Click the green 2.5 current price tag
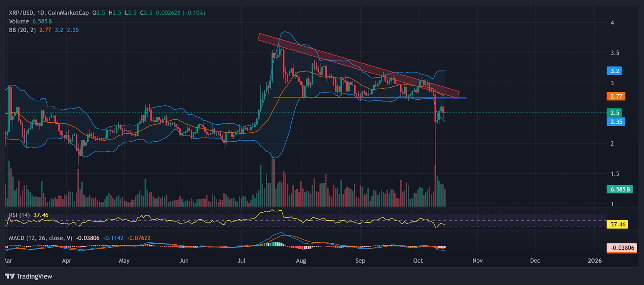This screenshot has height=285, width=644. coord(614,113)
